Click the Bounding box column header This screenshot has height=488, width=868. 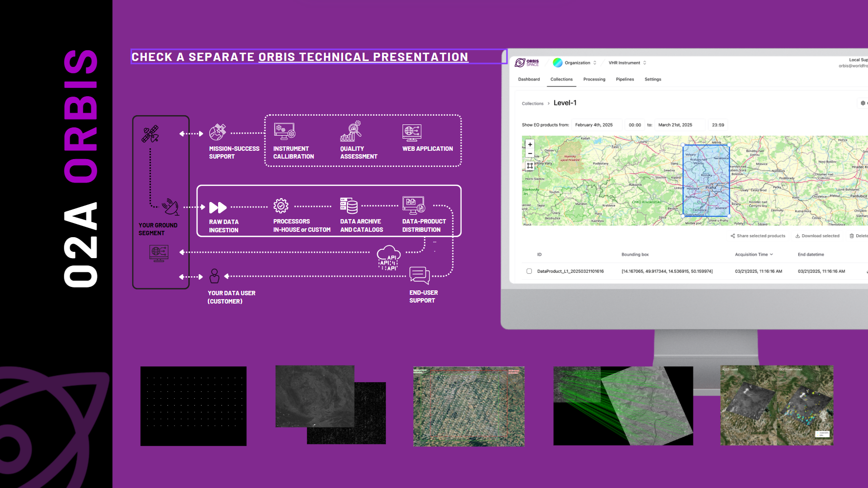coord(635,254)
